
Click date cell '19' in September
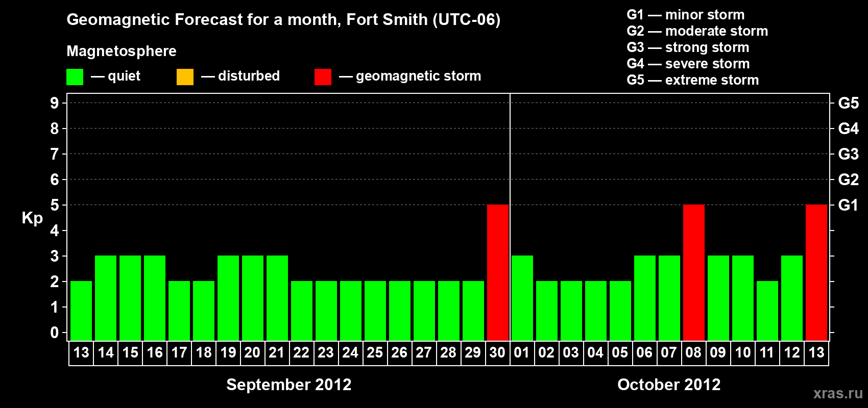[x=228, y=353]
